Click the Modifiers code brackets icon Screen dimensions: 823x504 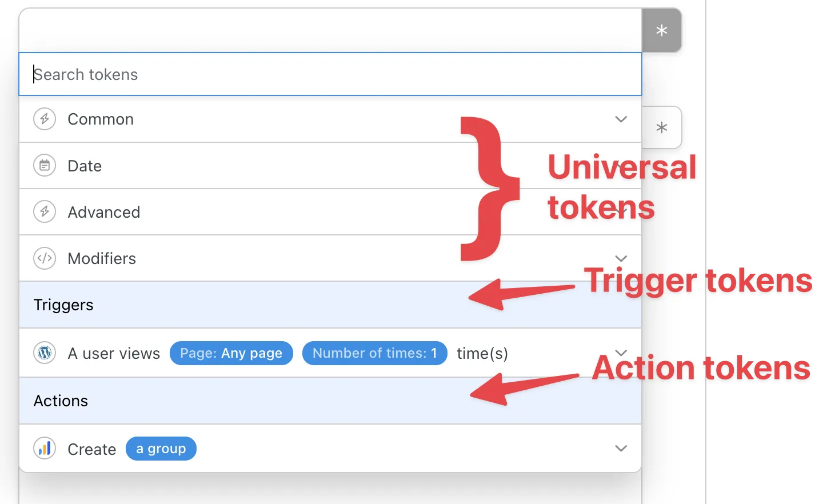click(45, 258)
